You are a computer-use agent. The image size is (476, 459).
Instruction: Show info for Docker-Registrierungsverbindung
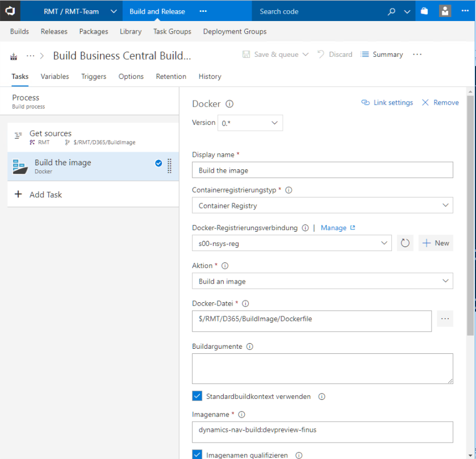pos(306,228)
